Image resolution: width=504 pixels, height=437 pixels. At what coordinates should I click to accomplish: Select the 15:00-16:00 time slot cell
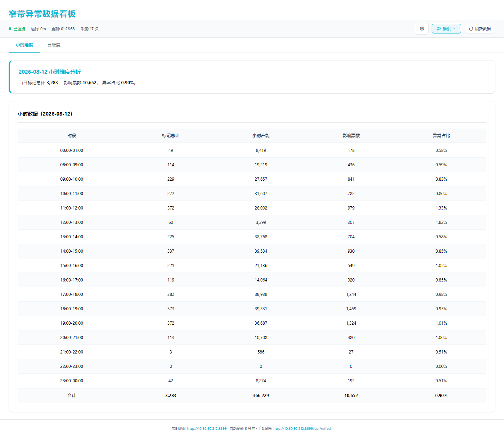pos(72,266)
